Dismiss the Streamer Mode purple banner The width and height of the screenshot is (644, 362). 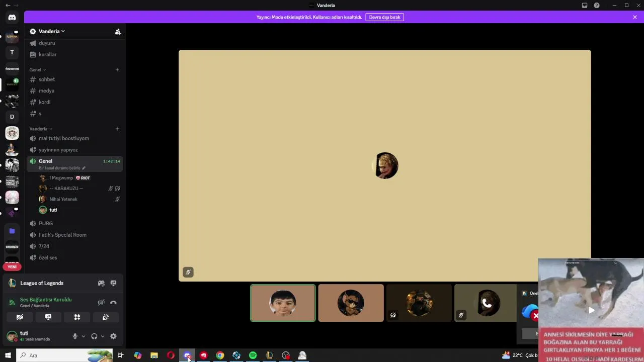coord(635,17)
